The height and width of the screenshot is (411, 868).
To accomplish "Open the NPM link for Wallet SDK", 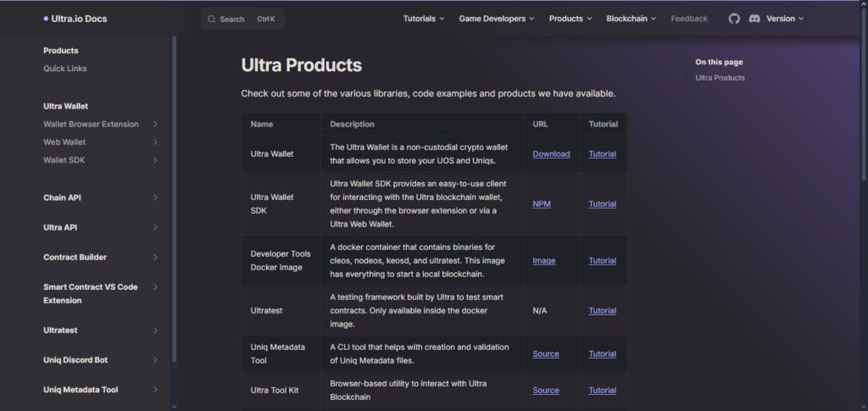I will [x=542, y=203].
